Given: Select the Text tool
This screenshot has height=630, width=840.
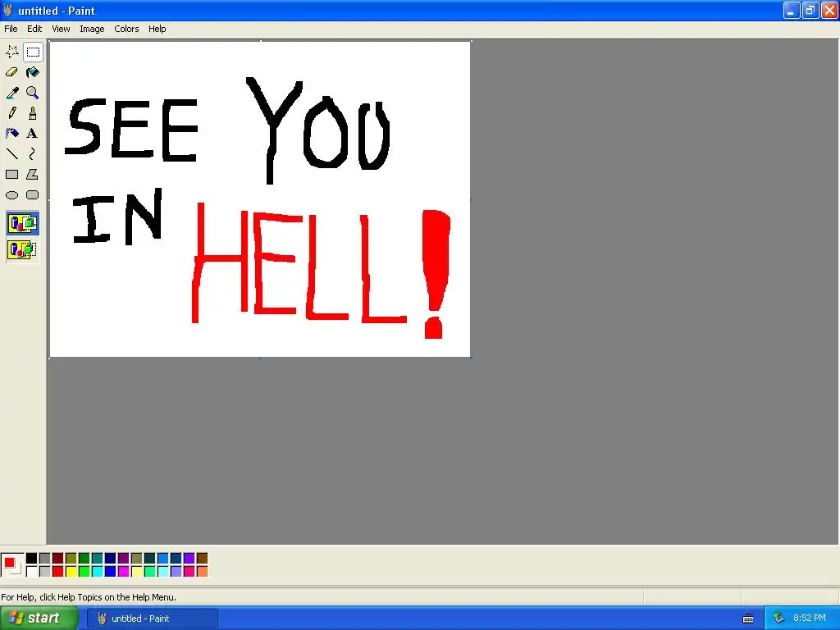Looking at the screenshot, I should (x=33, y=134).
